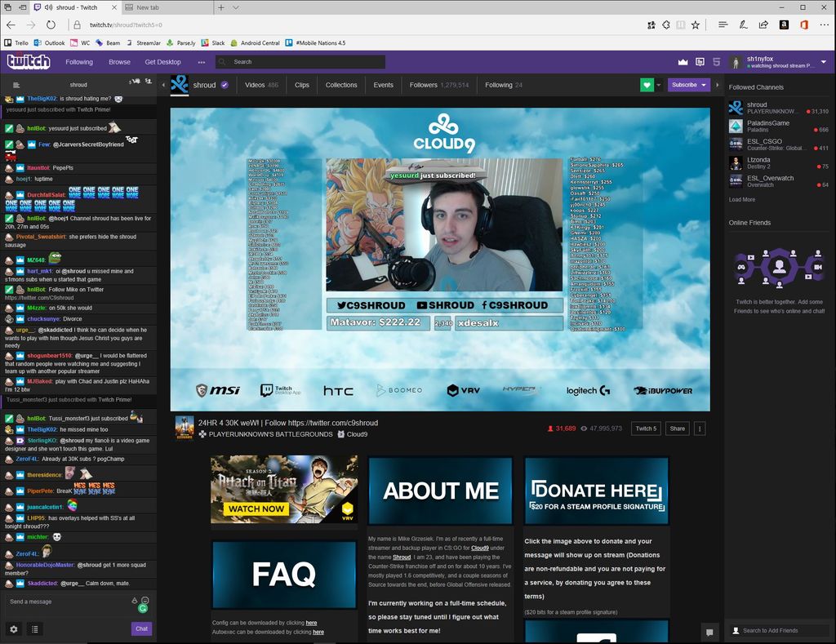This screenshot has height=644, width=836.
Task: Open the ellipsis options menu beside Share
Action: coord(700,428)
